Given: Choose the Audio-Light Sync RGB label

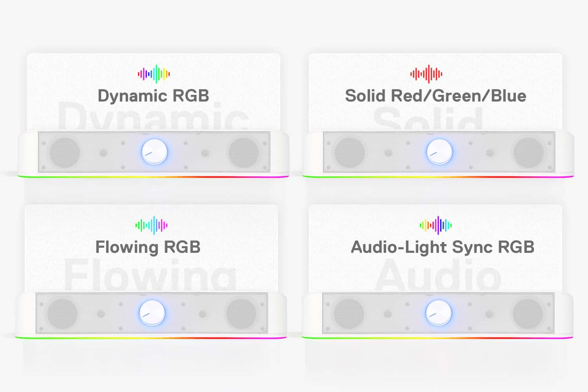Looking at the screenshot, I should 443,247.
